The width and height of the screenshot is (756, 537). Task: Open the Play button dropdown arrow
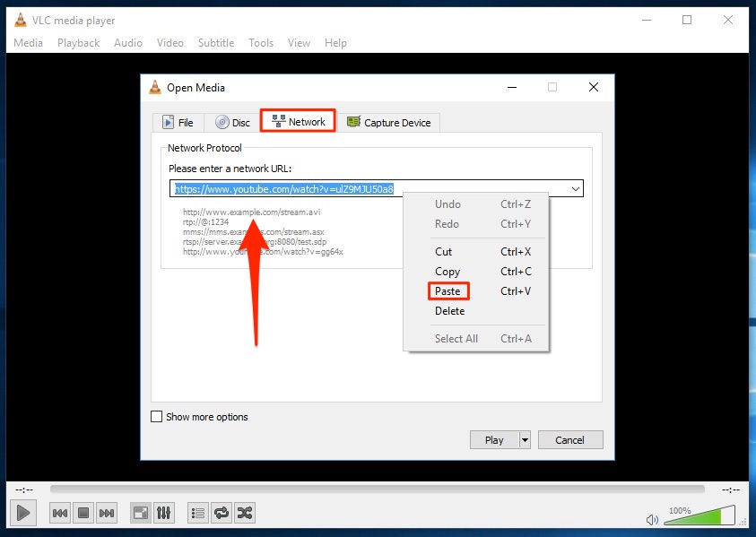[x=524, y=439]
